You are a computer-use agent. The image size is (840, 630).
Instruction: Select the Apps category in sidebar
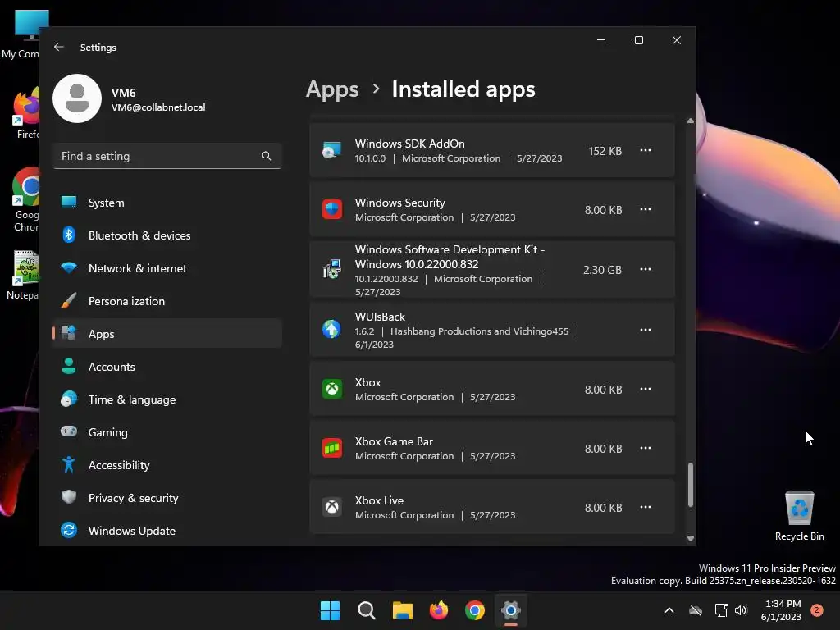click(x=167, y=334)
